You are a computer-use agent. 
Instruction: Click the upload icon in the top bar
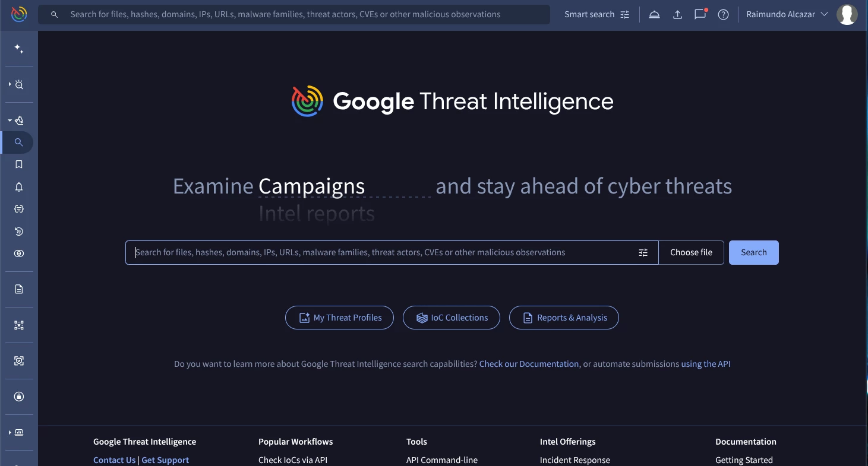677,14
